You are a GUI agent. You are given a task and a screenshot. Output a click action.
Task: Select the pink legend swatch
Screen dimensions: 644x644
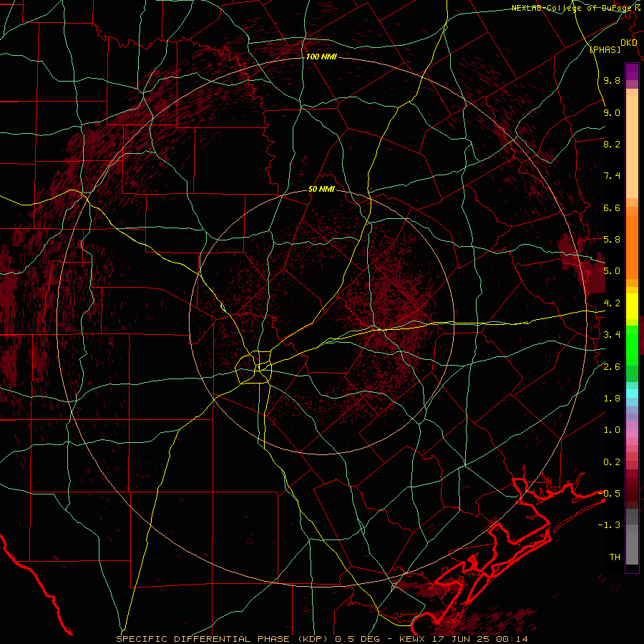point(632,434)
